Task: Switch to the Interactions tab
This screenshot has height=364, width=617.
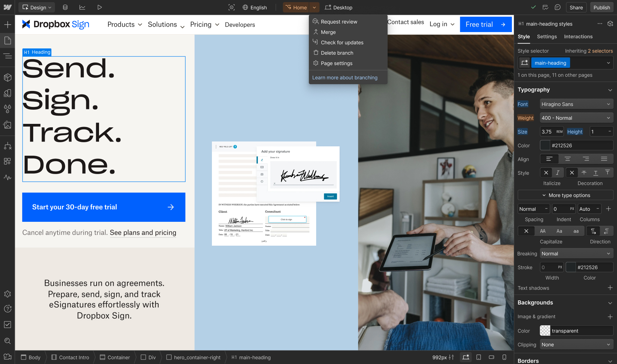Action: (578, 37)
